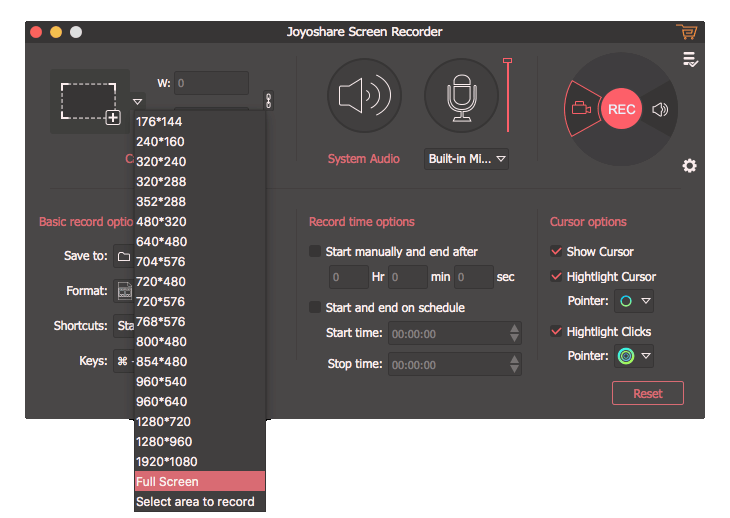Select 176*144 resolution
Viewport: 730px width, 518px height.
pyautogui.click(x=200, y=121)
